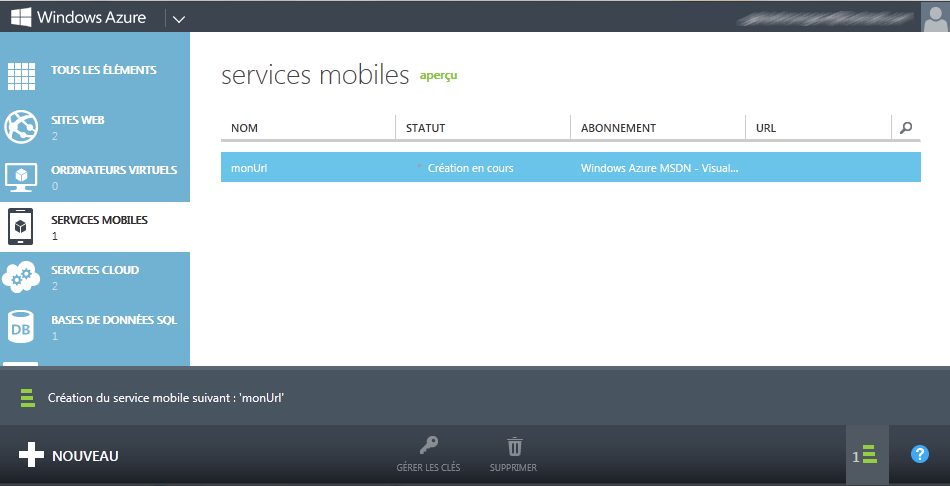Click Gérer les clés key icon
This screenshot has height=486, width=950.
[428, 447]
